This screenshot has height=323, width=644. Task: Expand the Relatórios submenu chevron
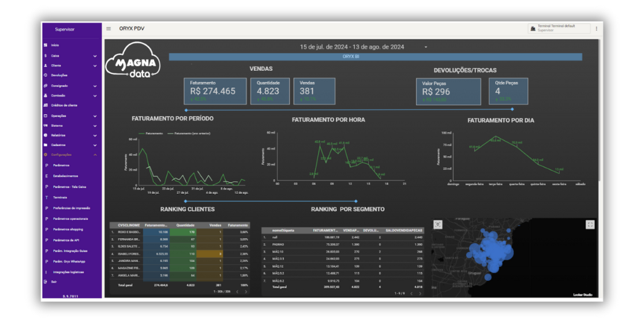pos(95,136)
